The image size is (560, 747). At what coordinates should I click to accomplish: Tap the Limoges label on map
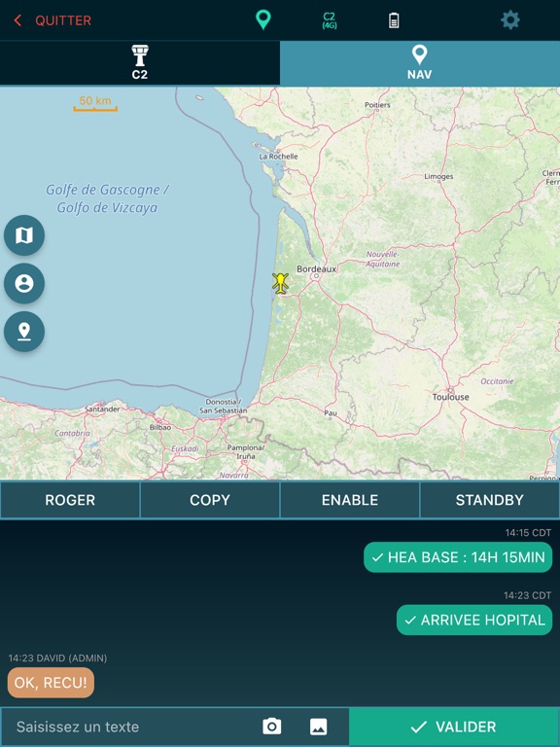pyautogui.click(x=438, y=177)
